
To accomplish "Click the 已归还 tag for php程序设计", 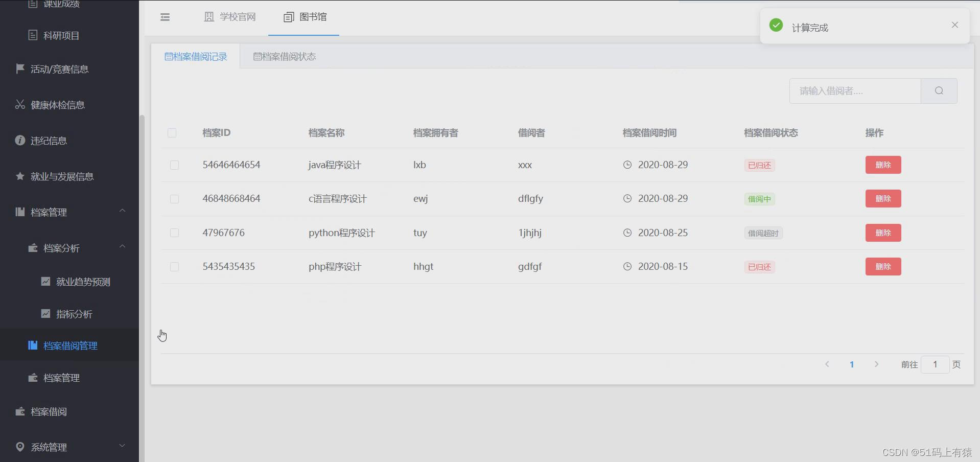I will (x=759, y=267).
